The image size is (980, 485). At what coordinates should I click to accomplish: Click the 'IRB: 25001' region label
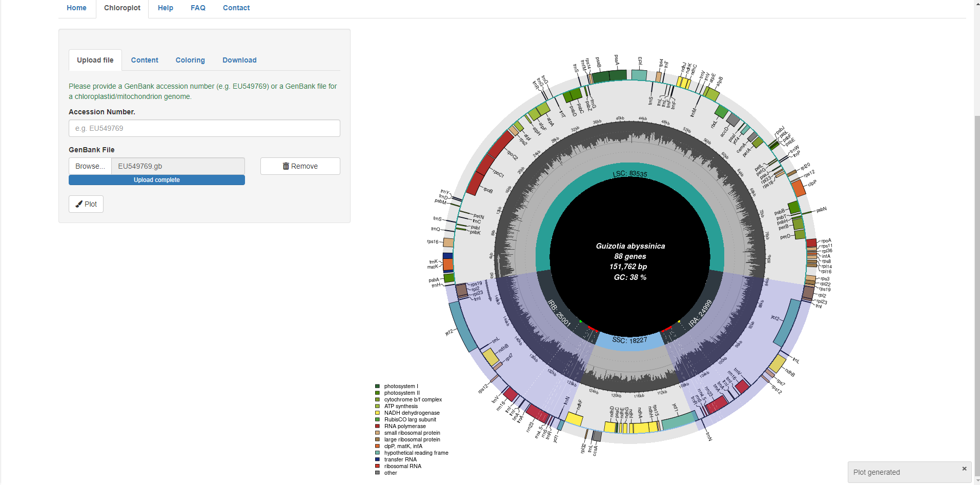pyautogui.click(x=559, y=313)
